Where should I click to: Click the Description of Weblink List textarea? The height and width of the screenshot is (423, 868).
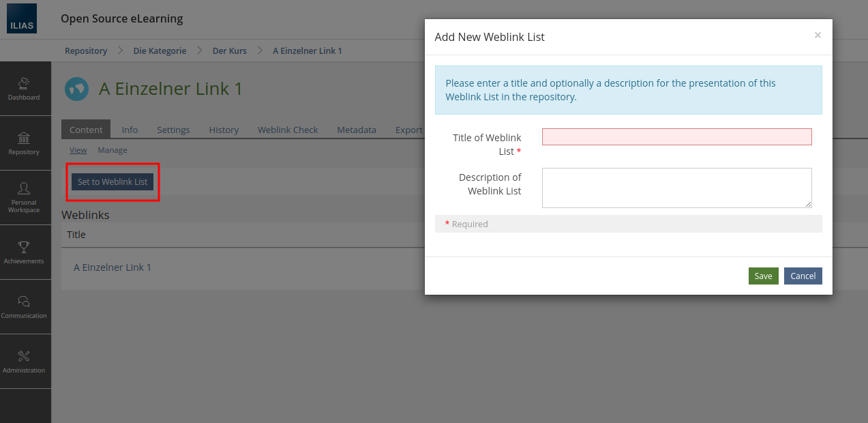pyautogui.click(x=676, y=188)
